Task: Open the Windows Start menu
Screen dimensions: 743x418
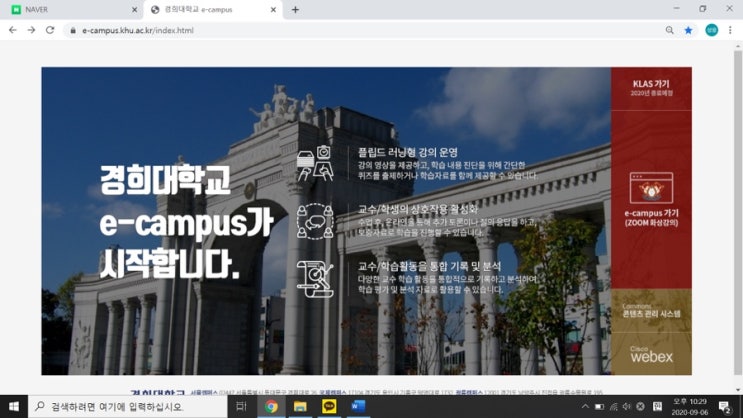Action: (14, 407)
